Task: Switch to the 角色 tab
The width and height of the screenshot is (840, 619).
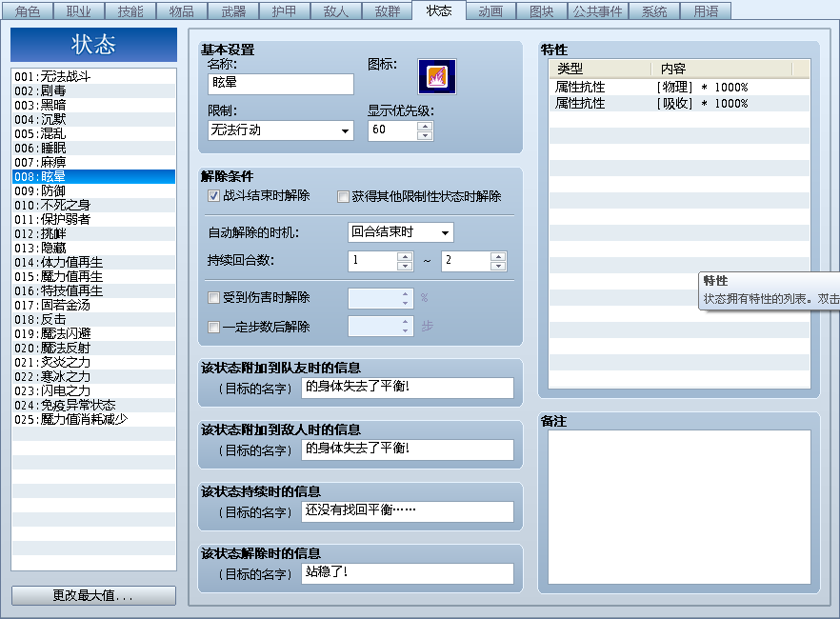Action: [28, 11]
